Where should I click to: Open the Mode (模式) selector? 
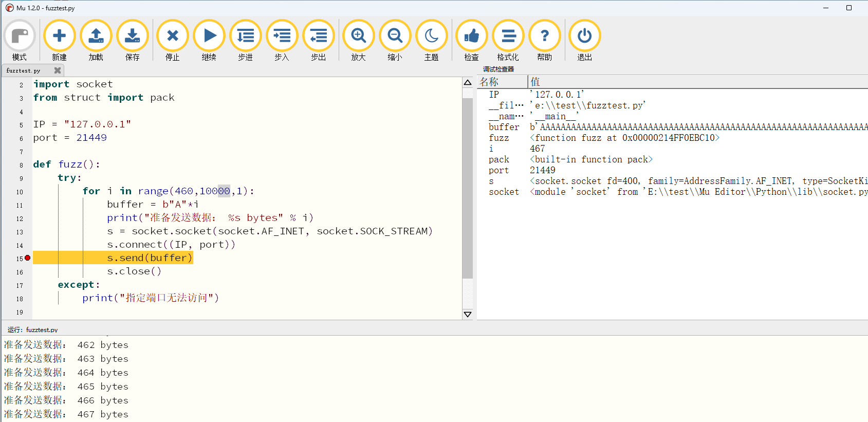click(20, 41)
